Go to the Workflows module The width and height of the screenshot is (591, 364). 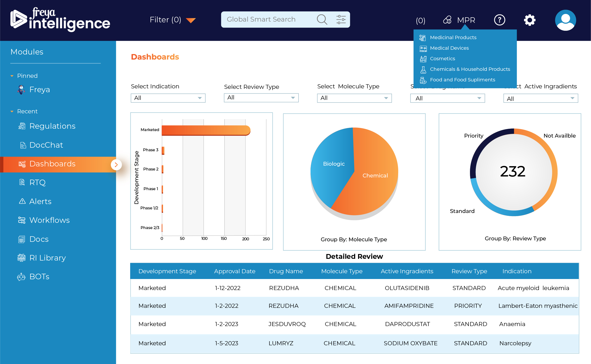(49, 220)
